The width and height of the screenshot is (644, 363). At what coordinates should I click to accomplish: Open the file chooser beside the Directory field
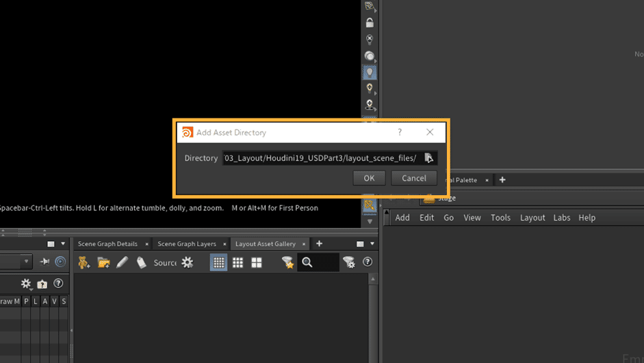428,158
